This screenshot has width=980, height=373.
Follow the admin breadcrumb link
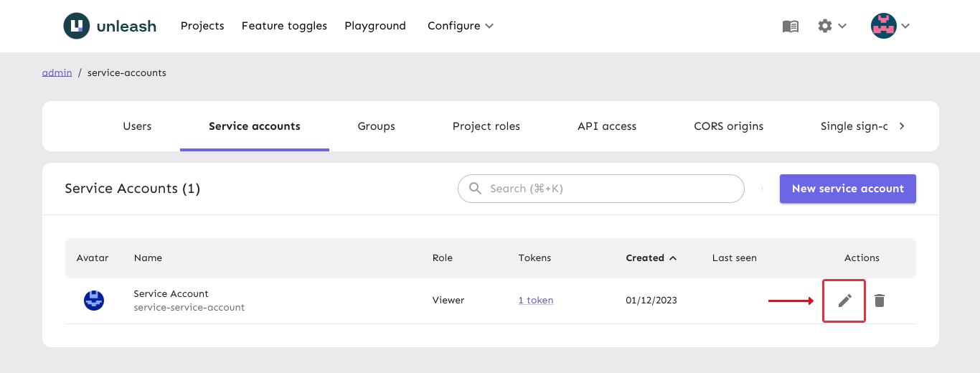point(57,72)
